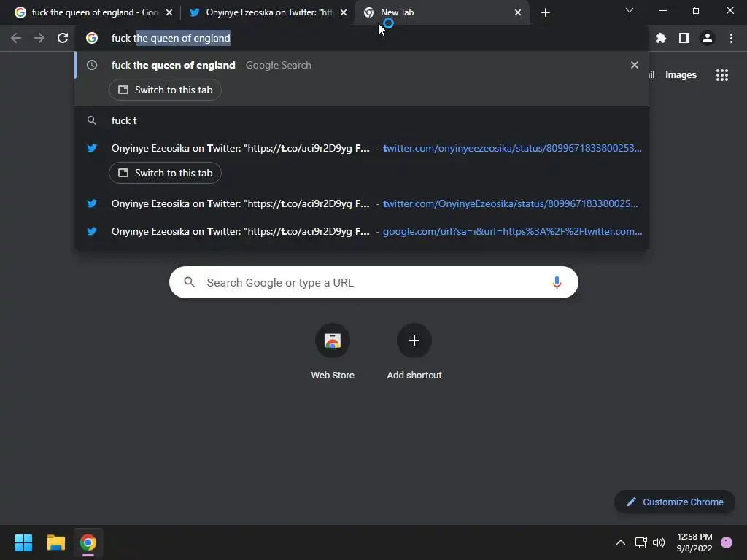Open the clock showing 12:58 PM
The height and width of the screenshot is (560, 747).
tap(694, 542)
